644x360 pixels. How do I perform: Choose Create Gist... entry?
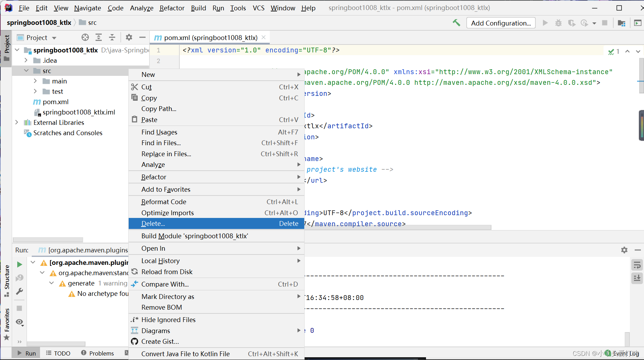point(216,341)
